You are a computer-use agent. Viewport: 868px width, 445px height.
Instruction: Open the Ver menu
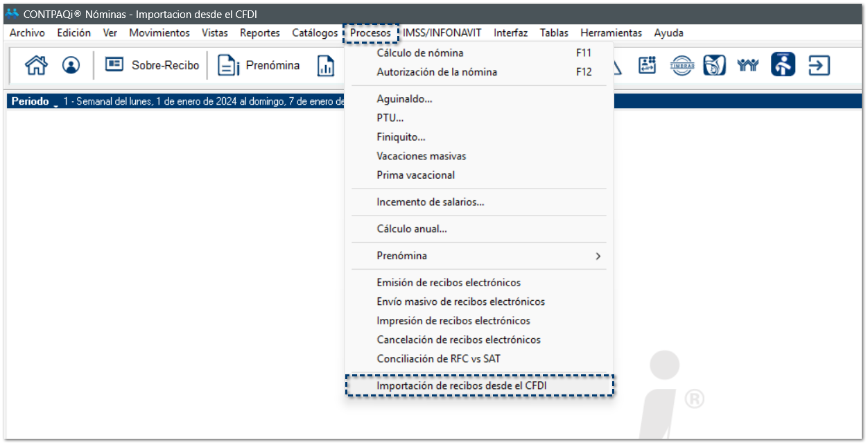[110, 33]
